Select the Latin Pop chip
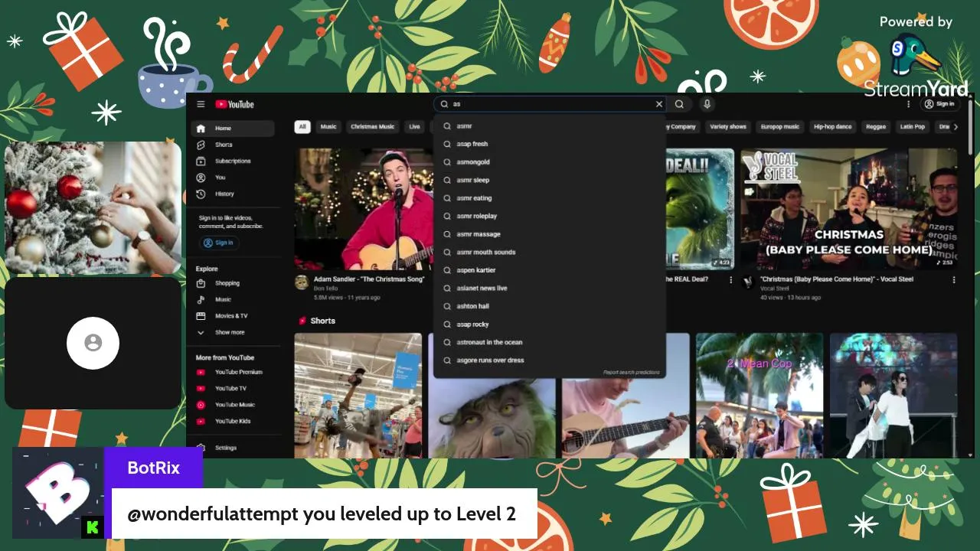This screenshot has height=551, width=980. coord(913,127)
